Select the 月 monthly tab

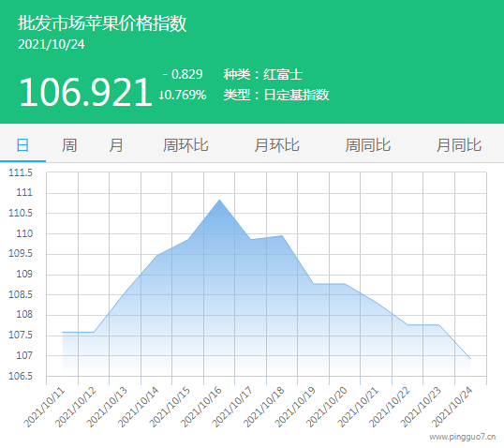tap(116, 145)
